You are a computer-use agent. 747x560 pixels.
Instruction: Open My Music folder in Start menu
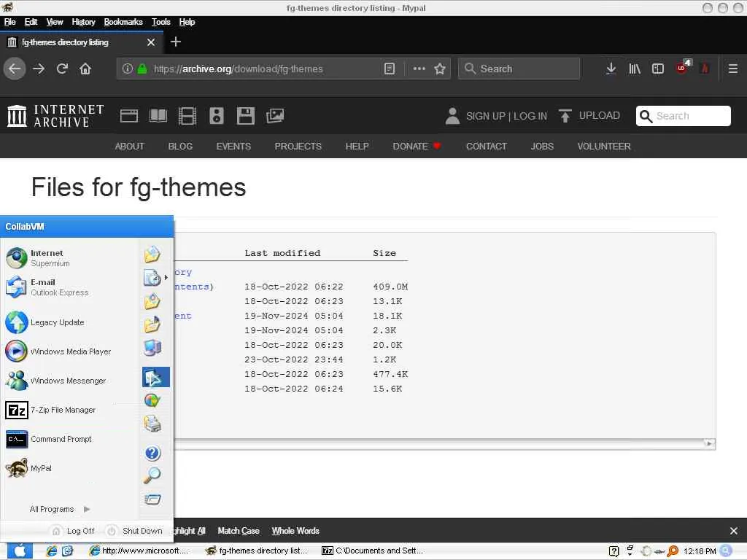coord(152,324)
